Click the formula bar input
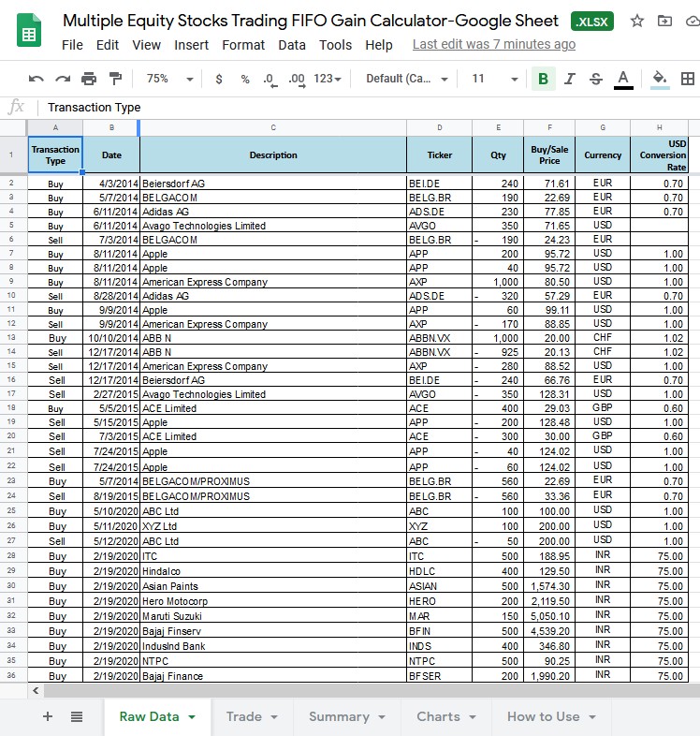 [371, 108]
